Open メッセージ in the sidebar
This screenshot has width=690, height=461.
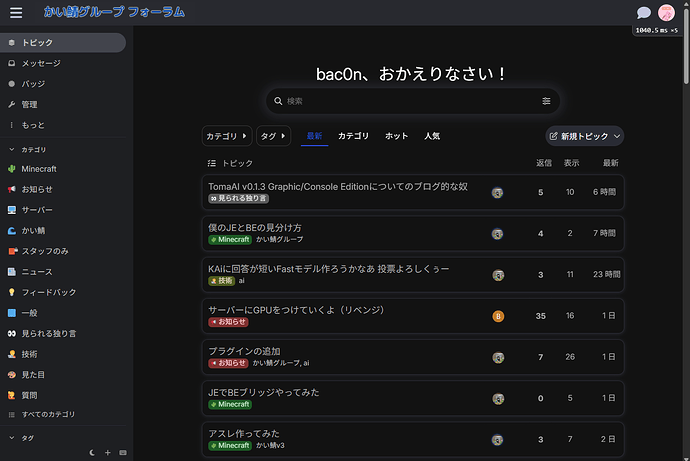[x=63, y=63]
